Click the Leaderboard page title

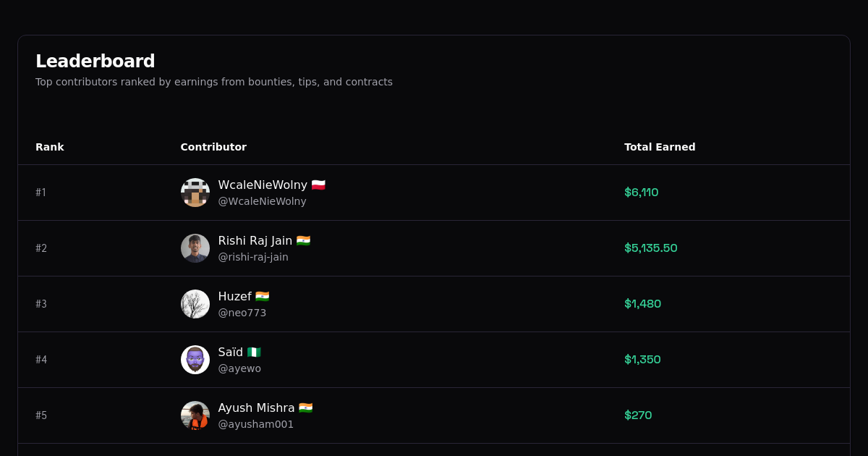pos(95,61)
